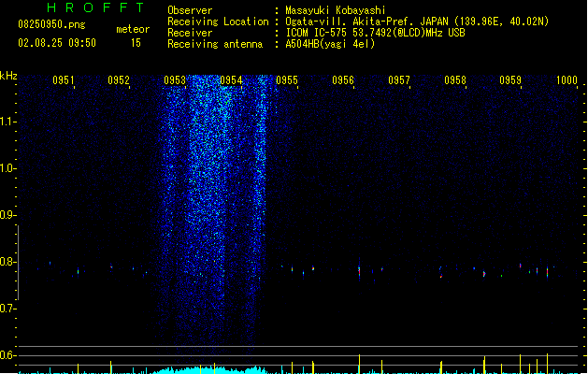
Task: Select the file name 08250950.png
Action: tap(51, 24)
